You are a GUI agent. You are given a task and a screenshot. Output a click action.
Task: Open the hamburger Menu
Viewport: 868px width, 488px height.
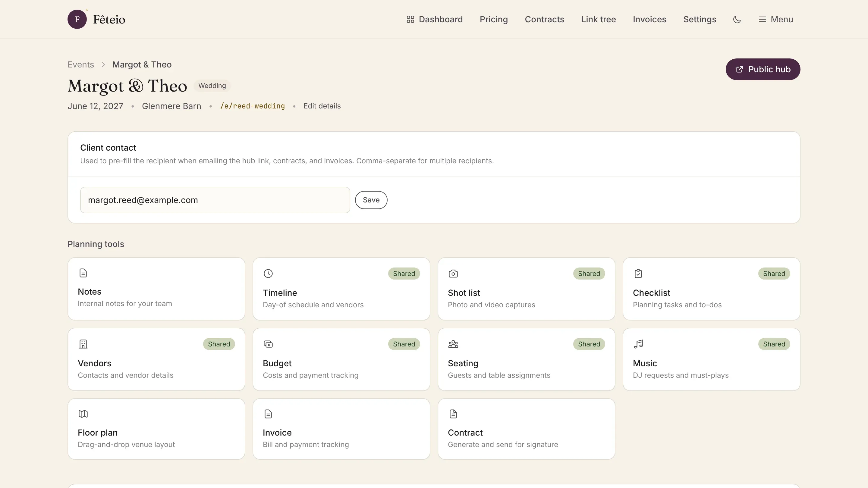tap(776, 19)
